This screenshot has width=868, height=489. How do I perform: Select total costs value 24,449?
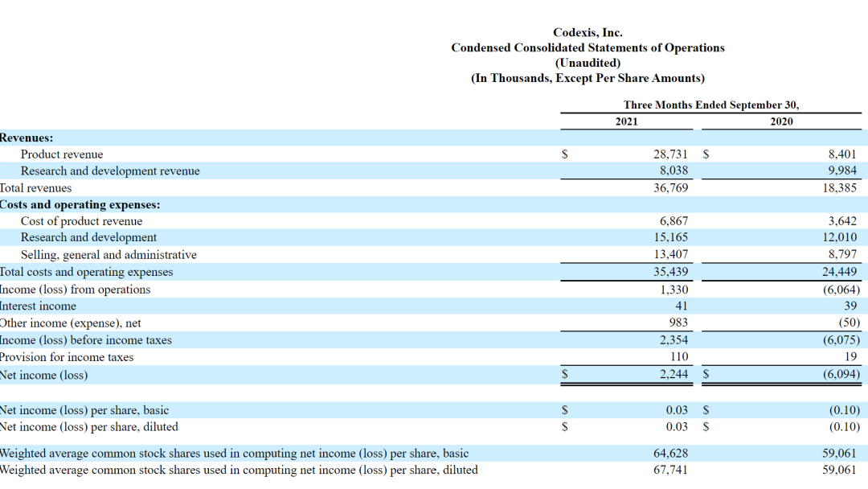[x=839, y=273]
